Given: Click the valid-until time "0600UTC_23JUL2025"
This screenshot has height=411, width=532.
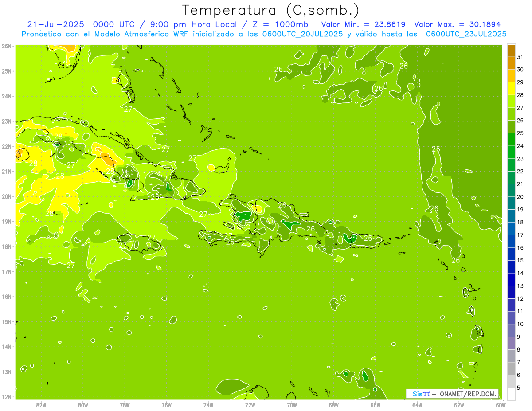Looking at the screenshot, I should coord(466,34).
